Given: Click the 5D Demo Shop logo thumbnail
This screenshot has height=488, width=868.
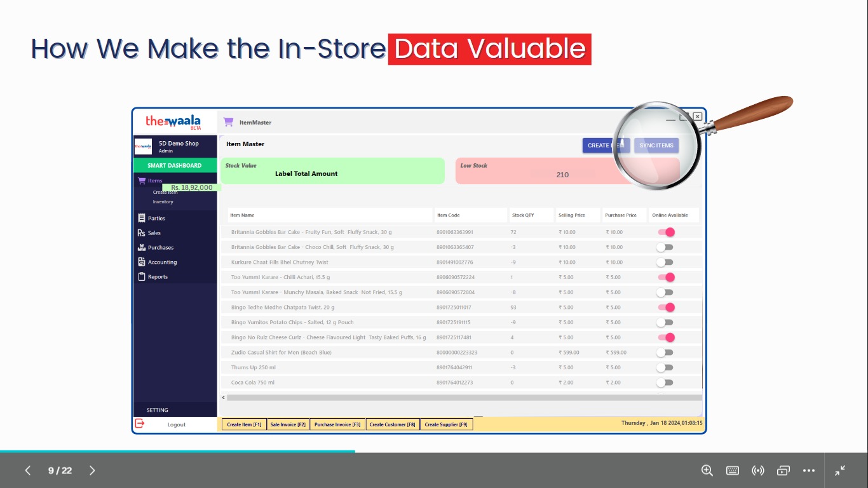Looking at the screenshot, I should [x=143, y=146].
